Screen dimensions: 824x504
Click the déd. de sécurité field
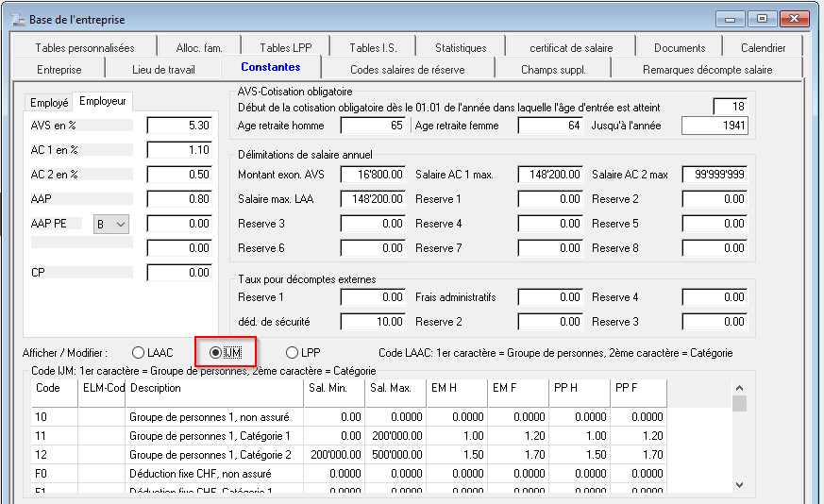373,322
